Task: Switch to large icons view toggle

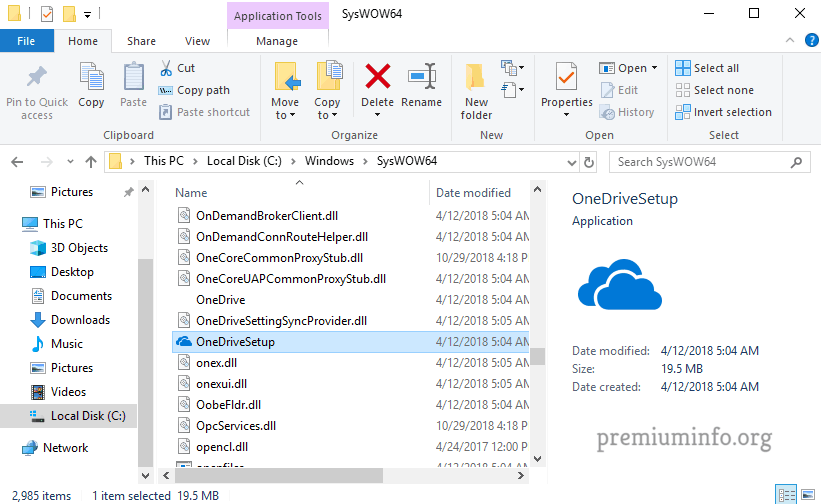Action: pos(805,495)
